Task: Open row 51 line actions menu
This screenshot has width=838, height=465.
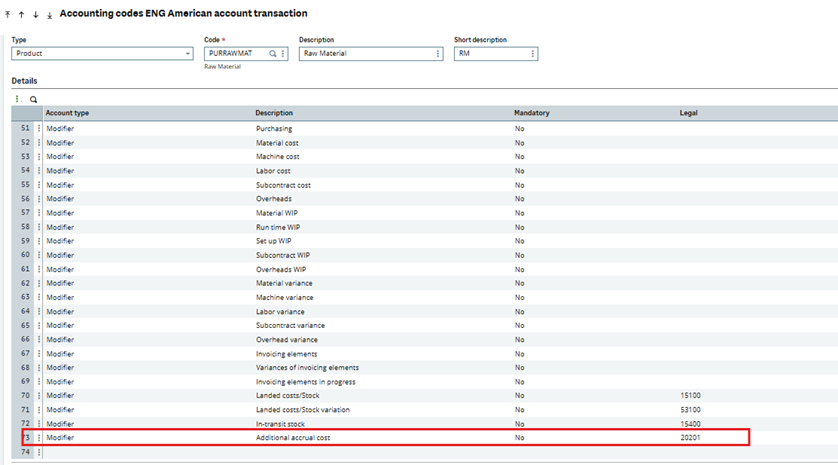Action: [x=39, y=129]
